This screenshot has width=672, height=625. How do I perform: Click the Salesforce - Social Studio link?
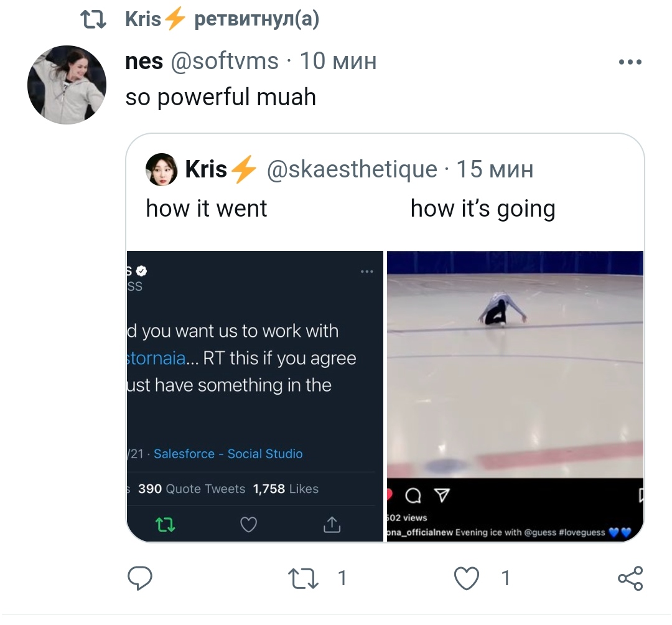pos(228,454)
